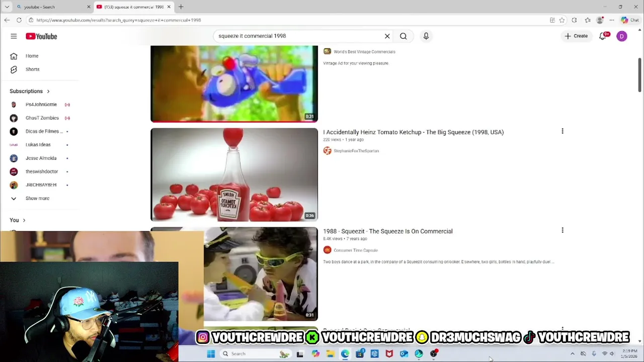The width and height of the screenshot is (644, 362).
Task: Open Microsoft Store from the taskbar
Action: coord(360,353)
